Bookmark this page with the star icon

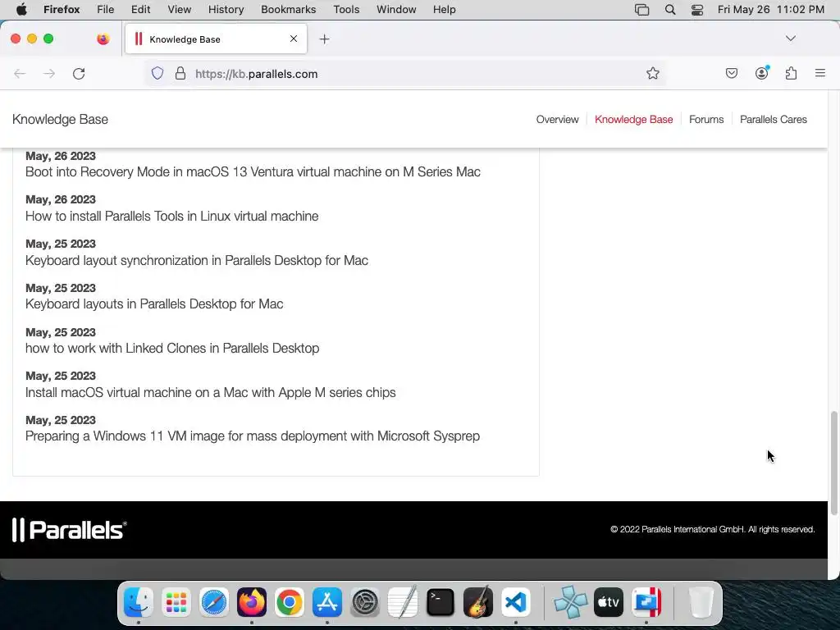652,73
